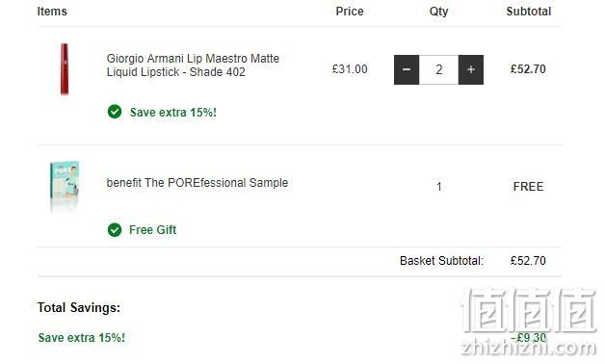605x364 pixels.
Task: Click the green check icon beside Free Gift
Action: pos(115,230)
